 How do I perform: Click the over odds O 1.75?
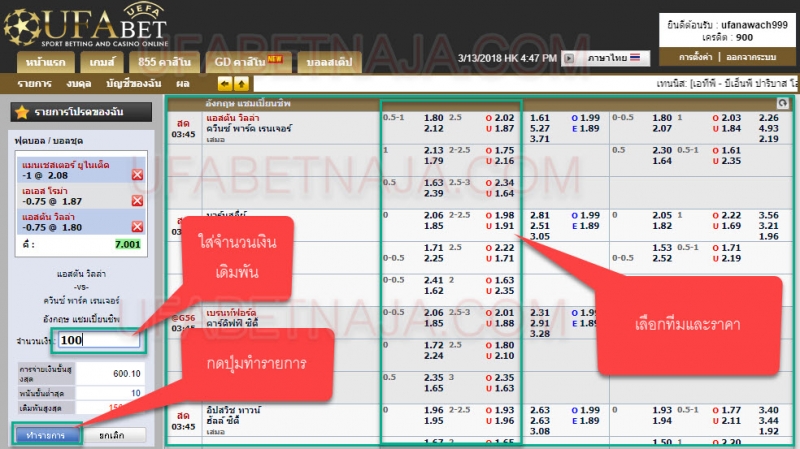[x=500, y=151]
